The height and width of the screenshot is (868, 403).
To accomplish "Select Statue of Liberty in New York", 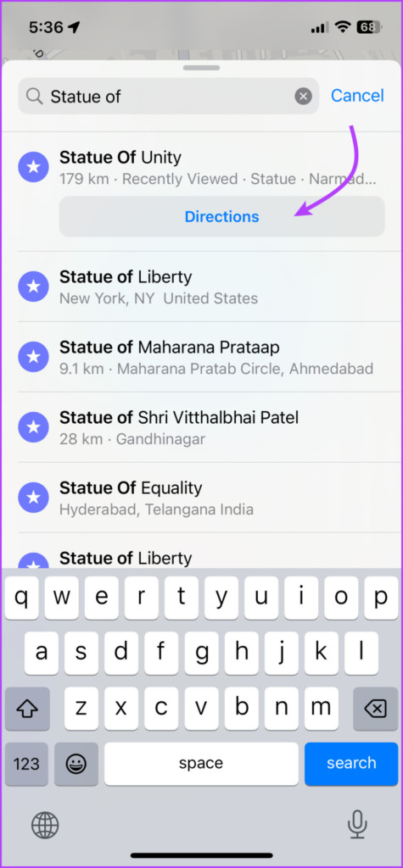I will point(201,287).
